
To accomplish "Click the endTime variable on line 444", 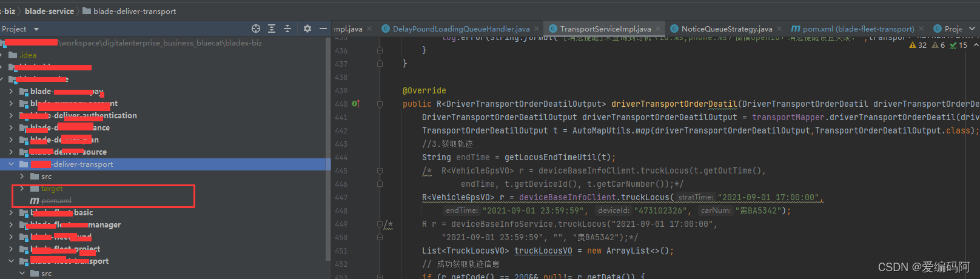I will coord(472,157).
